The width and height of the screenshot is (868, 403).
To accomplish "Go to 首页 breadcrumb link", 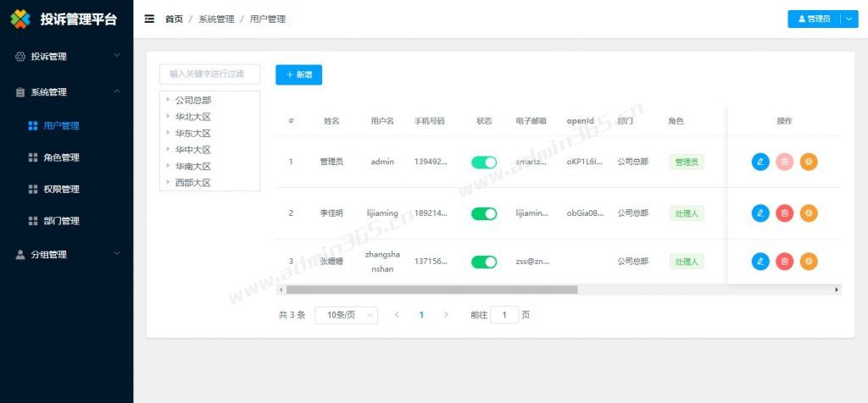I will click(x=174, y=19).
